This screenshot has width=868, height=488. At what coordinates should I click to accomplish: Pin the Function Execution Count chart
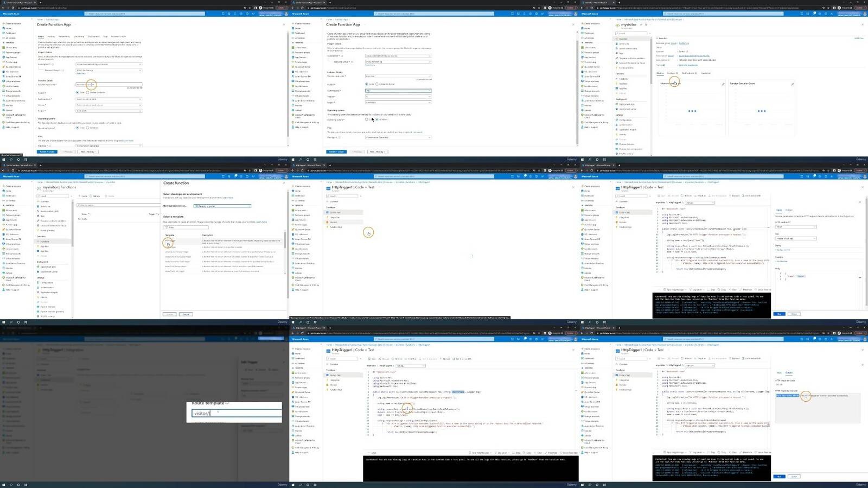point(793,84)
